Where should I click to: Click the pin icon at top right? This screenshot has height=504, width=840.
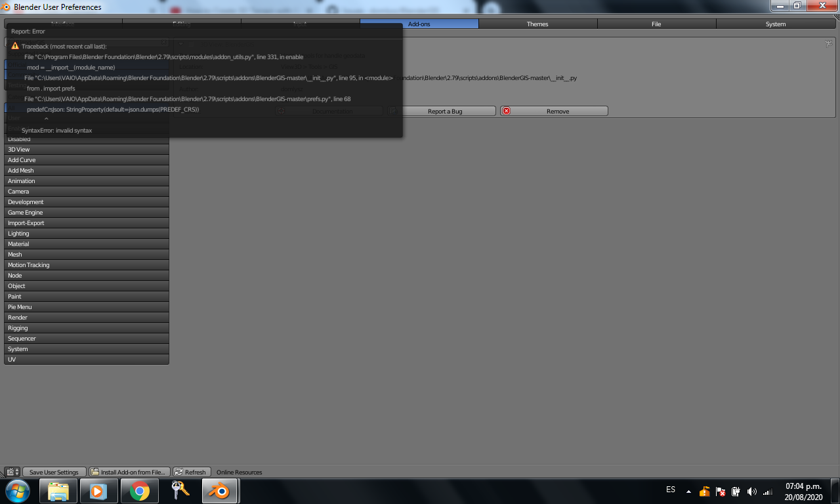coord(828,43)
